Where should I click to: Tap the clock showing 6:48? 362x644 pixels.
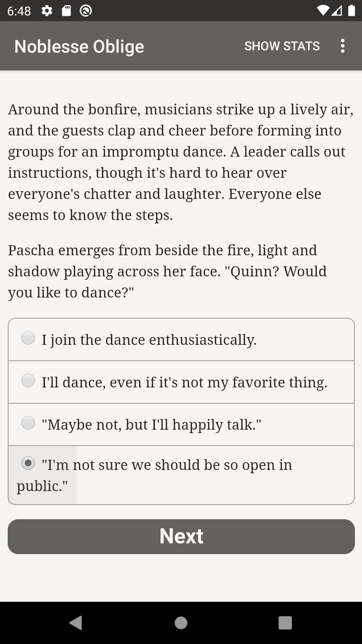19,11
